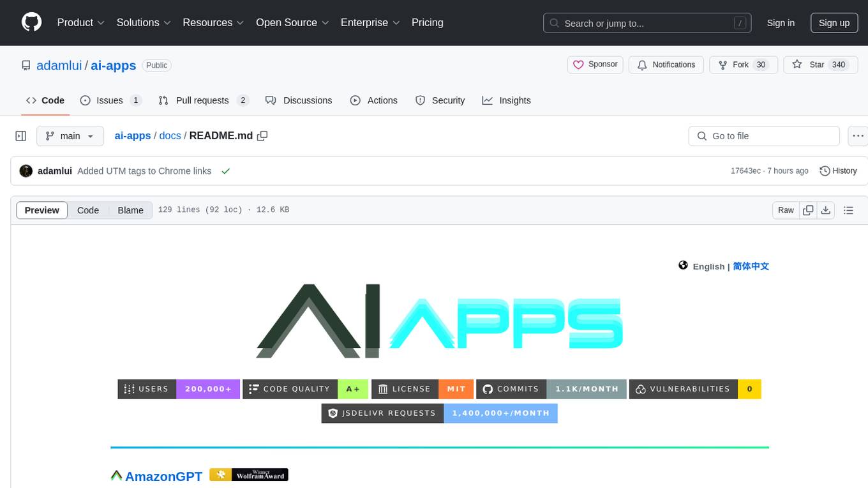Click the Sign up button
The width and height of the screenshot is (868, 488).
point(834,23)
